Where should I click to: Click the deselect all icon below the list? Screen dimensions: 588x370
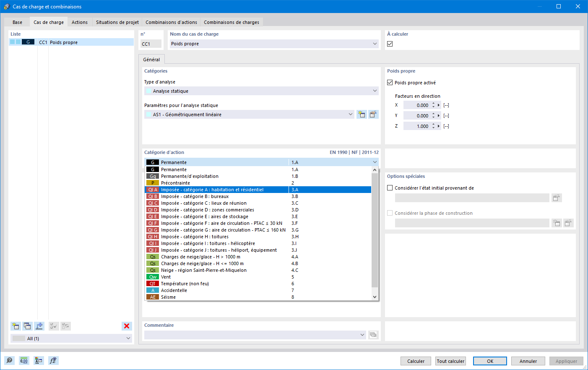(x=65, y=326)
